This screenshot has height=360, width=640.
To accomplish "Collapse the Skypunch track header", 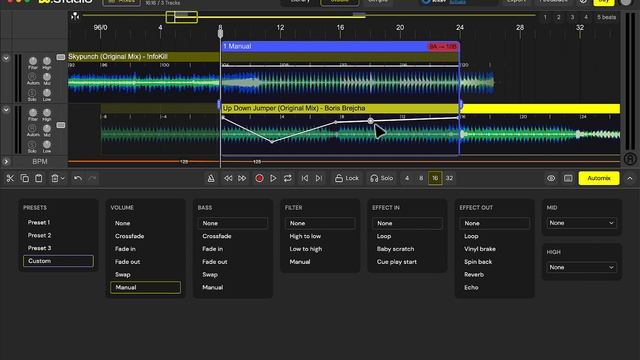I will (6, 58).
